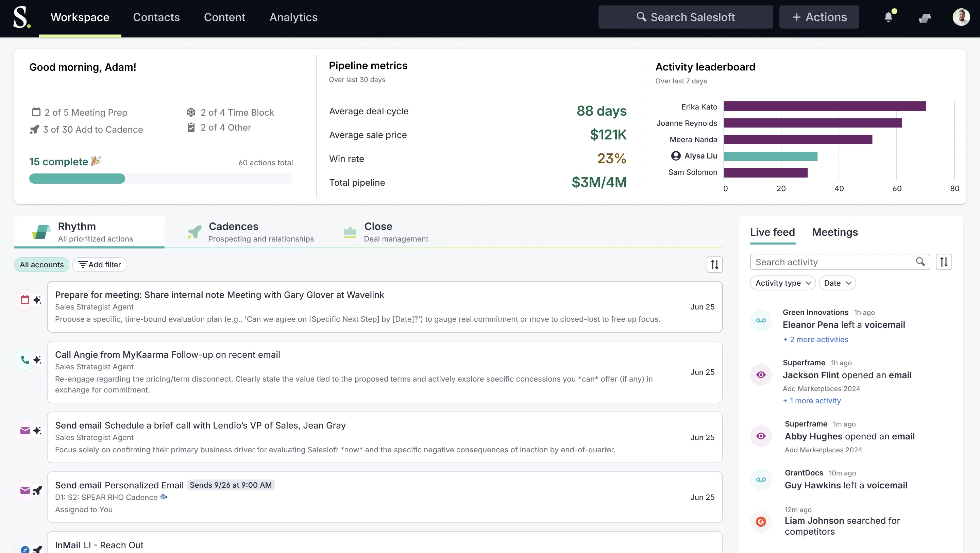Screen dimensions: 980x553
Task: Click the Actions button
Action: point(819,17)
